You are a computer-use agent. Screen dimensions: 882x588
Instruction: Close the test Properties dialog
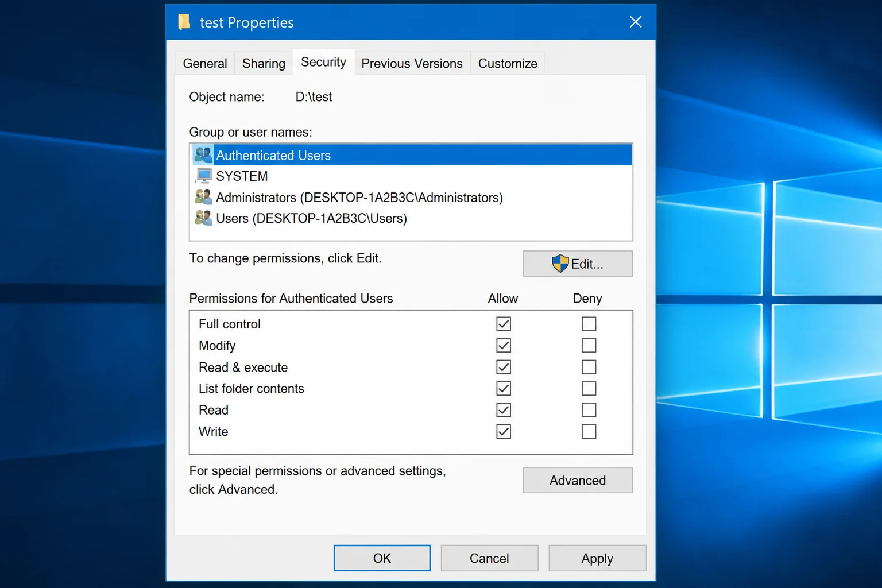pos(635,22)
